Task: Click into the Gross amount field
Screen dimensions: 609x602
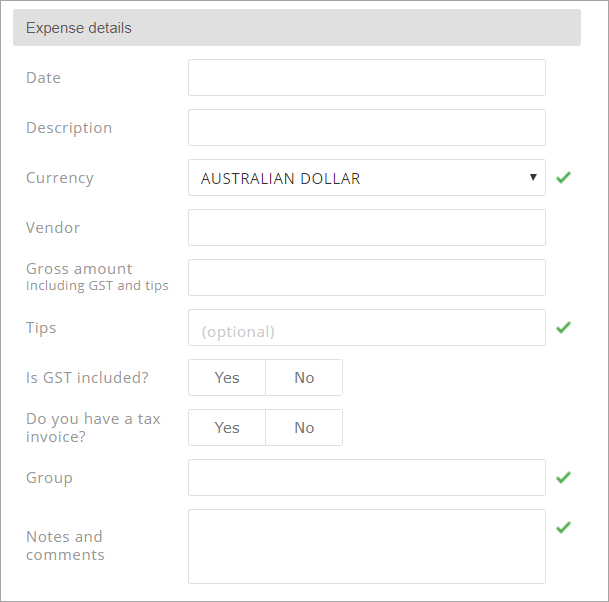Action: pyautogui.click(x=367, y=277)
